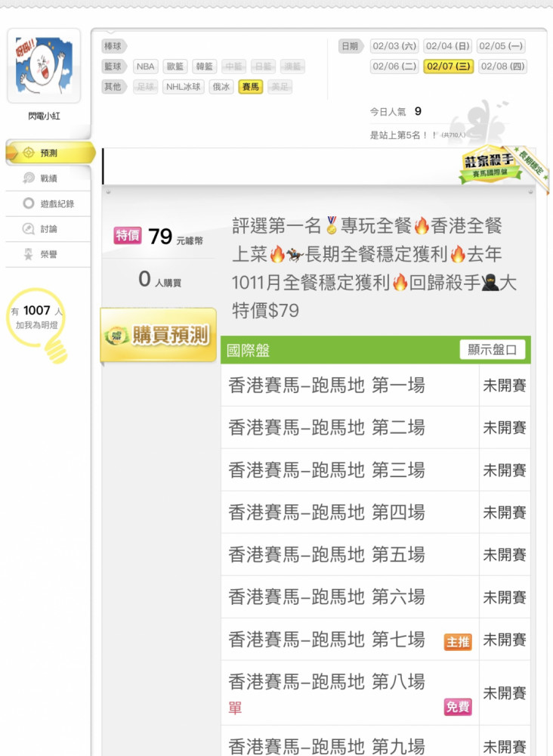Image resolution: width=553 pixels, height=756 pixels.
Task: Open the 預測 target icon tab
Action: [x=29, y=153]
